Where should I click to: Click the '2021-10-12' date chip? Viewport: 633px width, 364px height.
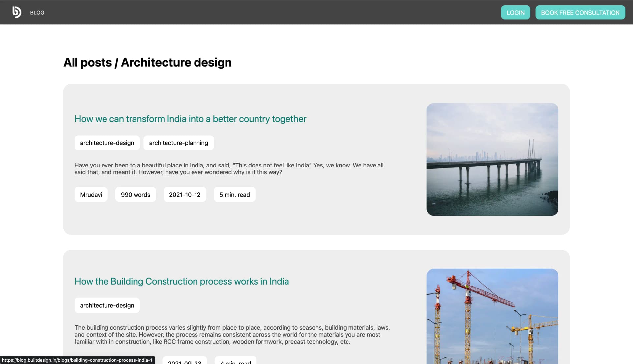click(x=185, y=195)
